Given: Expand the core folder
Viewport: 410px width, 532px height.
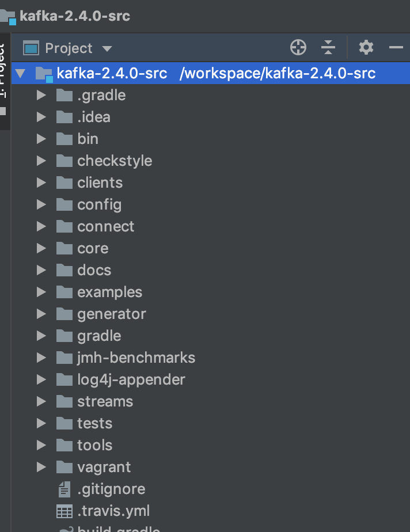Looking at the screenshot, I should tap(40, 248).
